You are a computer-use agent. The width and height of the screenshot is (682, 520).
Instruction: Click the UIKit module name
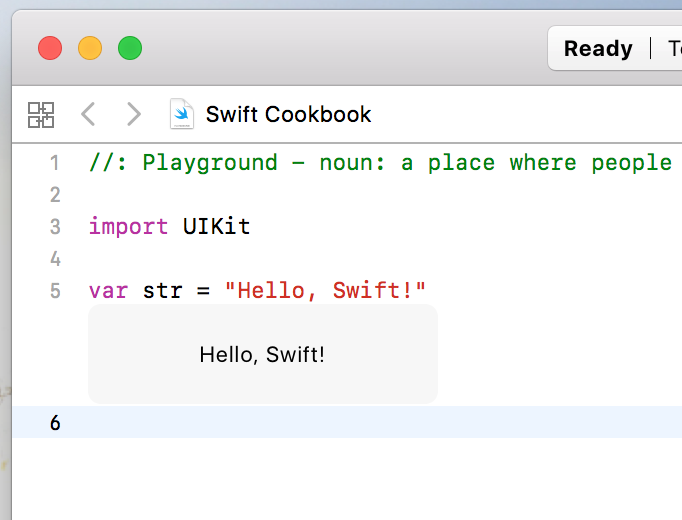click(216, 227)
